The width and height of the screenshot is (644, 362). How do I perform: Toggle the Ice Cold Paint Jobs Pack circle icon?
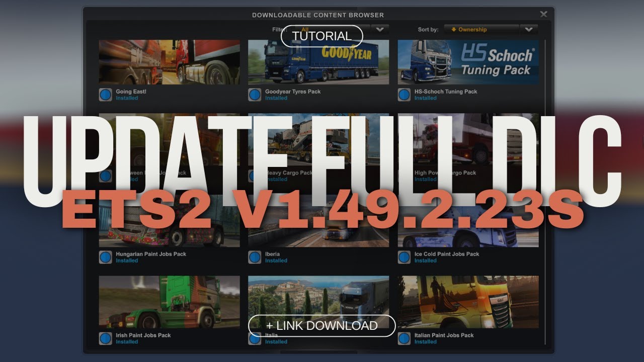[404, 257]
